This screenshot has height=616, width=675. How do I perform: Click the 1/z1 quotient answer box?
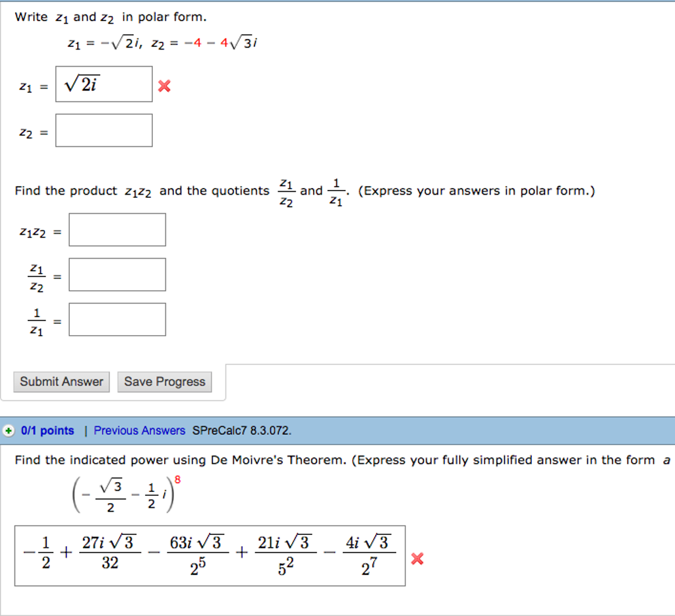coord(117,319)
